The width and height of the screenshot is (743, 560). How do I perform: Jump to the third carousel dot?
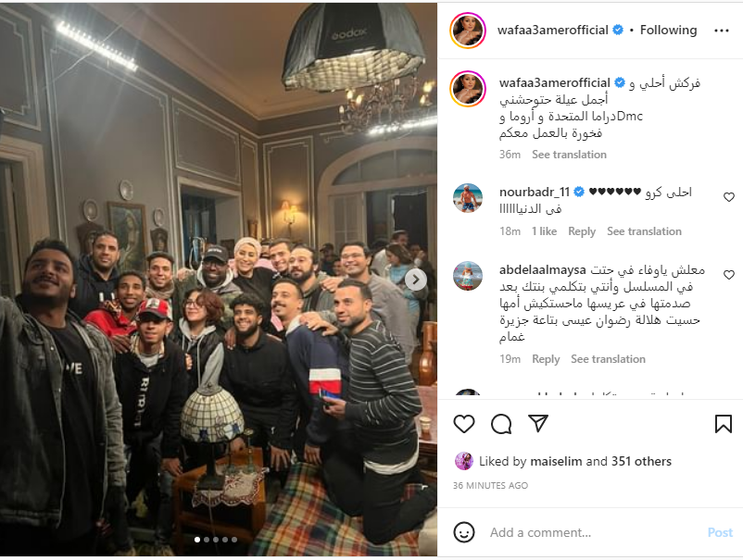coord(216,540)
